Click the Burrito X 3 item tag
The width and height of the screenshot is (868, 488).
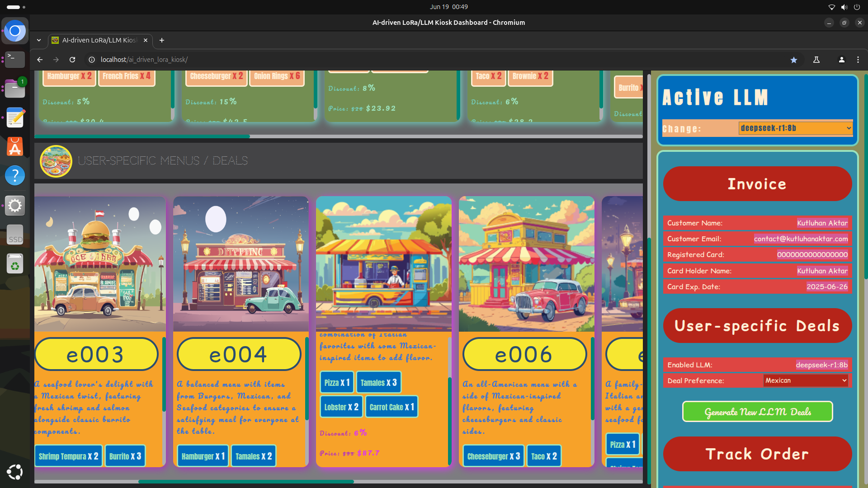click(125, 456)
